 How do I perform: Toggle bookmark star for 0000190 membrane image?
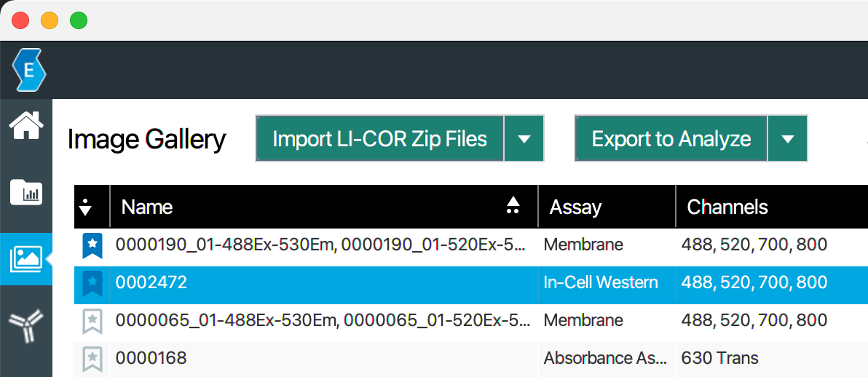[92, 245]
